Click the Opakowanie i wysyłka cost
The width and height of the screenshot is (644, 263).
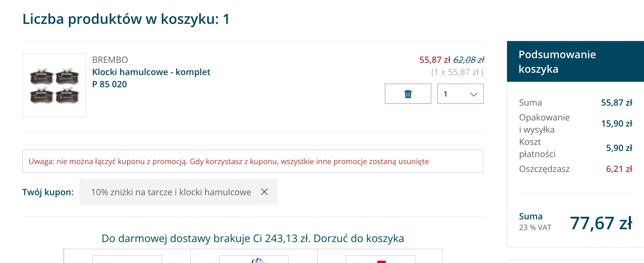click(617, 123)
